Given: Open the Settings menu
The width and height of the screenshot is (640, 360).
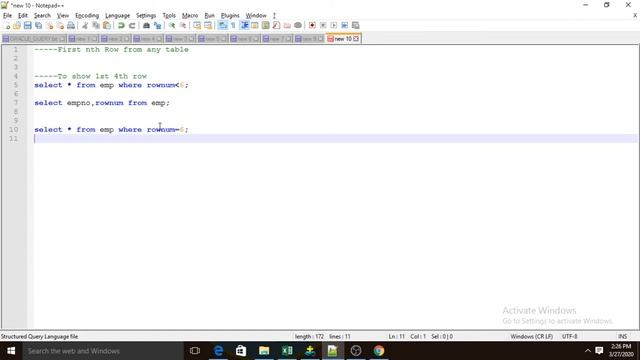Looking at the screenshot, I should 146,16.
